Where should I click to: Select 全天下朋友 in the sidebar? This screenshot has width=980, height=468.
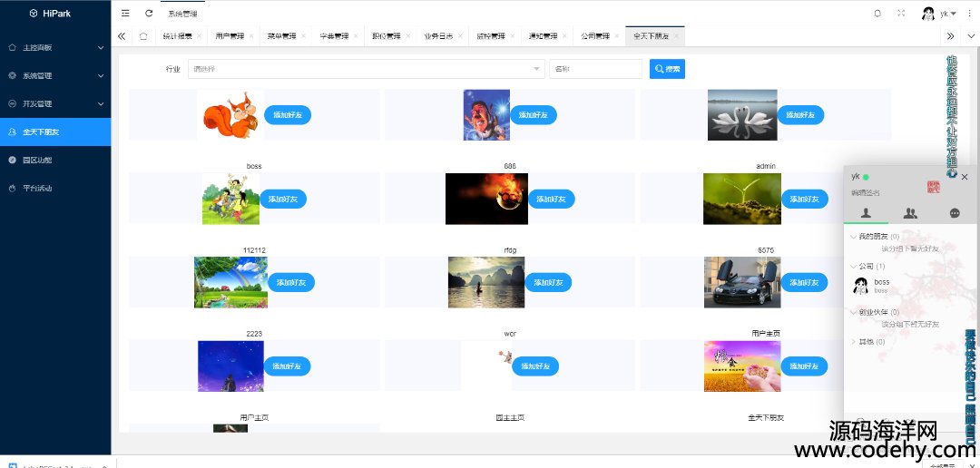55,132
